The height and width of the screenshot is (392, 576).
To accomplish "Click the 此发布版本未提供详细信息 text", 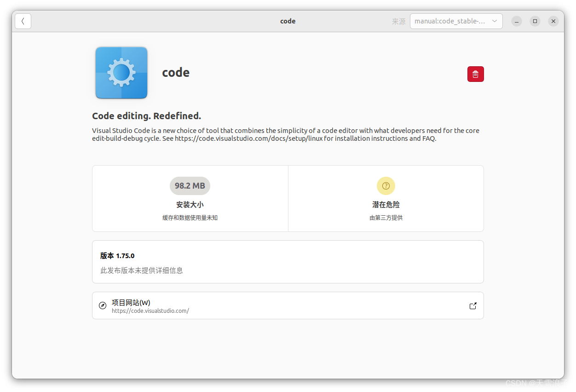I will 142,271.
